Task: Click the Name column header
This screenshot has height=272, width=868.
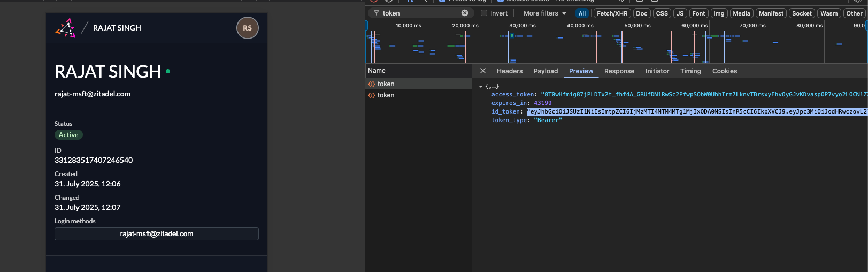Action: (419, 71)
